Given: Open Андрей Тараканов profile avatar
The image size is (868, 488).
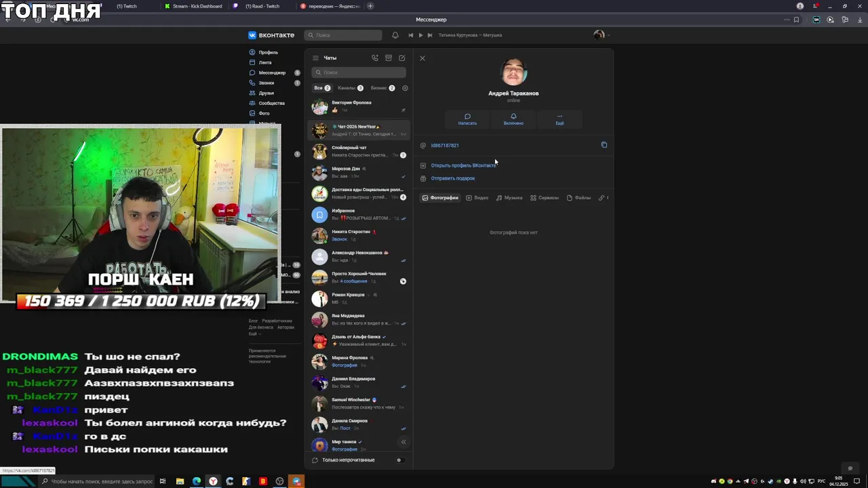Looking at the screenshot, I should (x=513, y=72).
